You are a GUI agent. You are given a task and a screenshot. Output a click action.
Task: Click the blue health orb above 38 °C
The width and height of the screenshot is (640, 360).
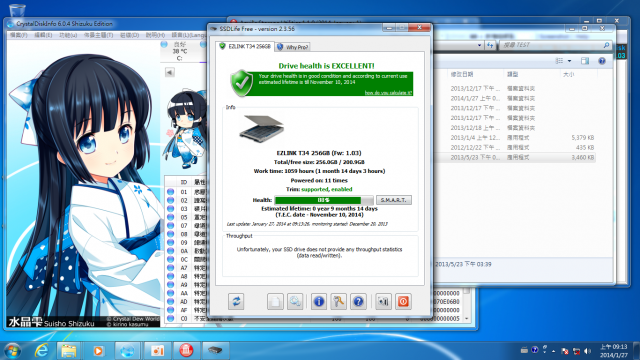pyautogui.click(x=164, y=44)
